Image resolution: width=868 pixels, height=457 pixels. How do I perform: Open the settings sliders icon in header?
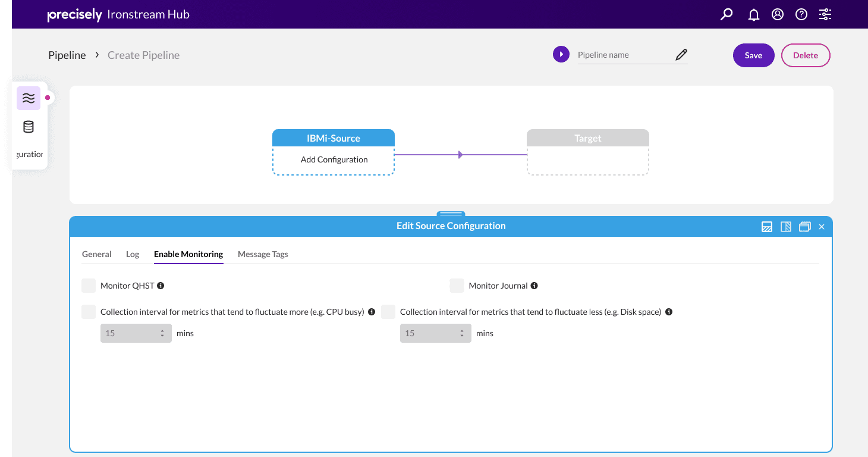(x=825, y=14)
